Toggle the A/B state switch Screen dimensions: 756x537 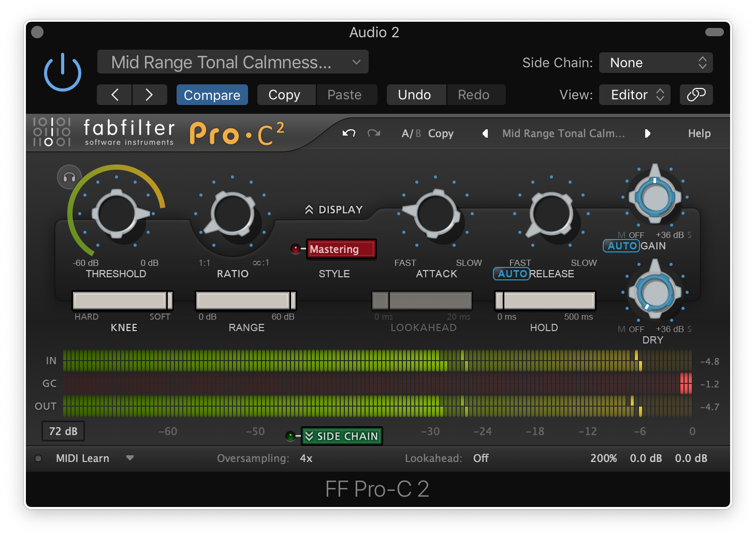coord(411,133)
